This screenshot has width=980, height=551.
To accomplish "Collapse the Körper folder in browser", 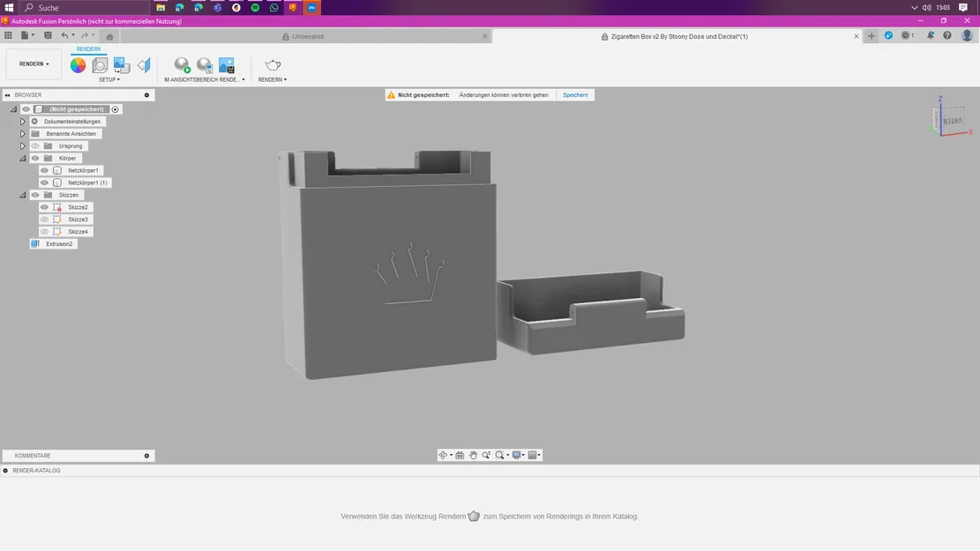I will click(x=23, y=159).
